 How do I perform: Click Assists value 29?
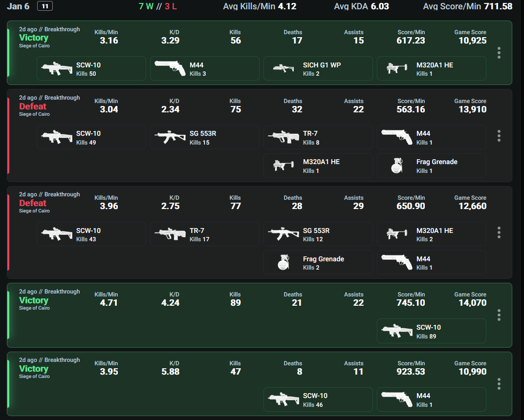(359, 206)
